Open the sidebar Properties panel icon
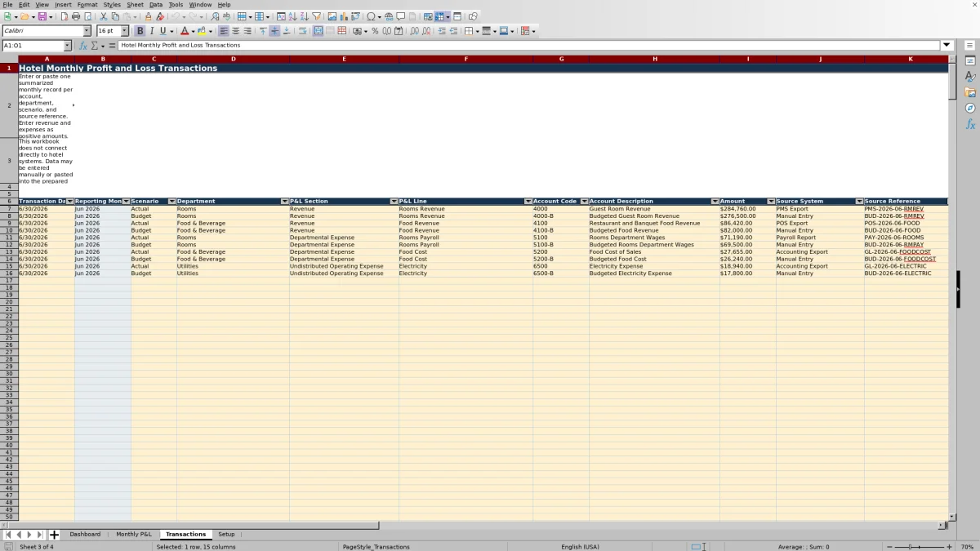 coord(970,61)
